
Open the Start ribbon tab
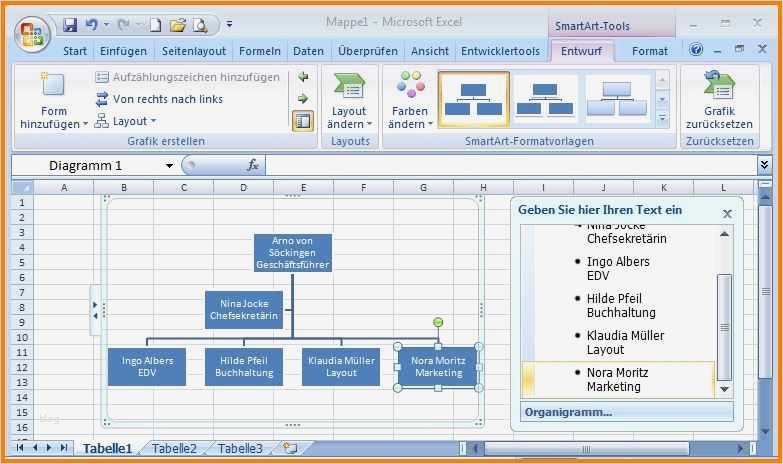pos(74,51)
